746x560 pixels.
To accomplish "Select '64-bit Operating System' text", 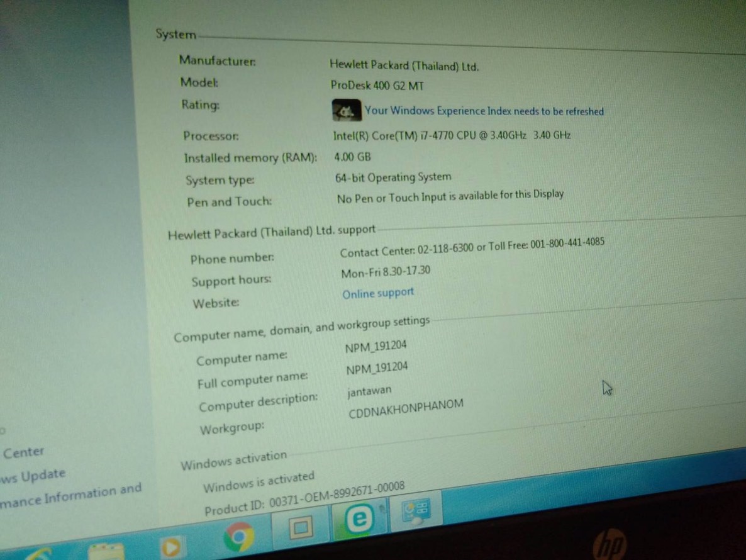I will [x=394, y=177].
